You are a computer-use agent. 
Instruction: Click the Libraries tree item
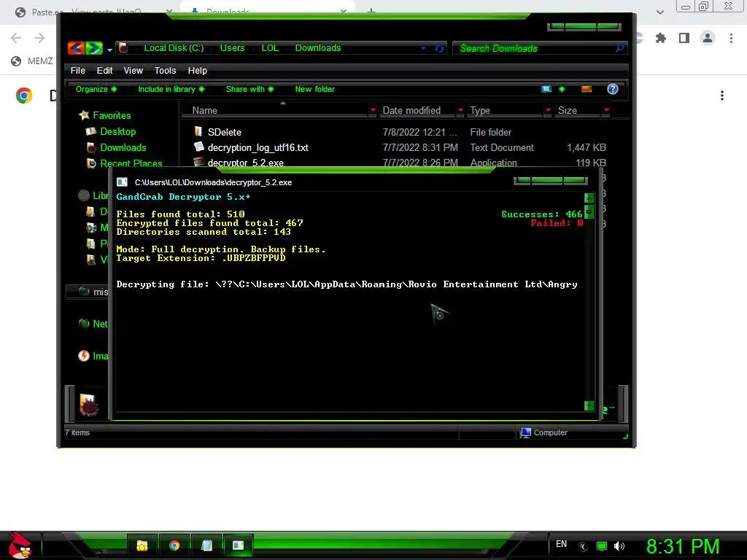[x=100, y=195]
